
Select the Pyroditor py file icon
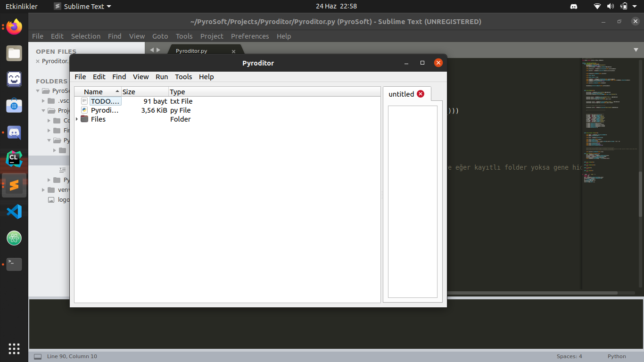tap(84, 110)
